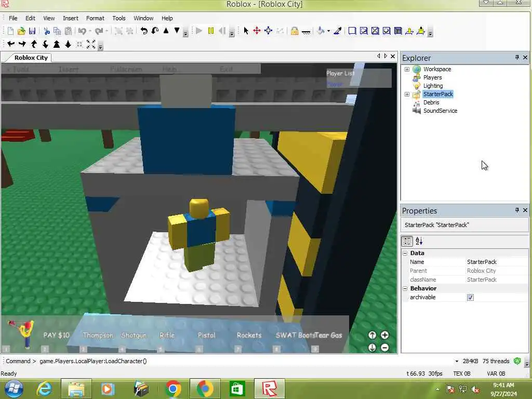Viewport: 532px width, 399px height.
Task: Select Debris in the Explorer
Action: coord(431,102)
